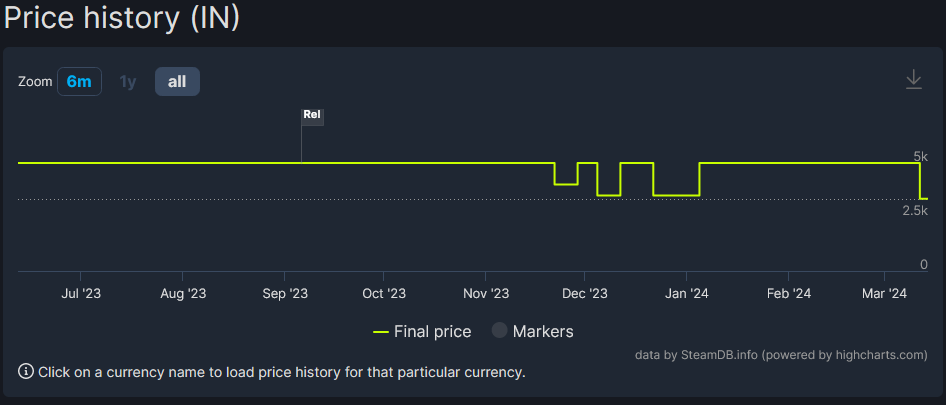Click the Final price yellow line swatch
Screen dimensions: 946x405
(381, 331)
